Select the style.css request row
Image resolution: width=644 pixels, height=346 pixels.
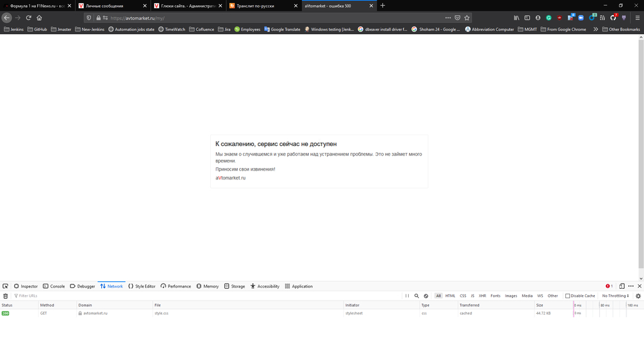(x=322, y=313)
